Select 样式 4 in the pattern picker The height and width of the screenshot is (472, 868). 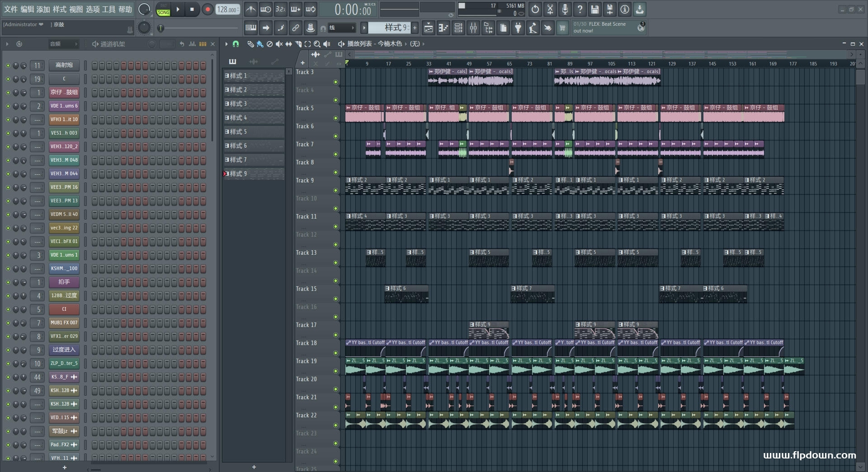click(254, 118)
